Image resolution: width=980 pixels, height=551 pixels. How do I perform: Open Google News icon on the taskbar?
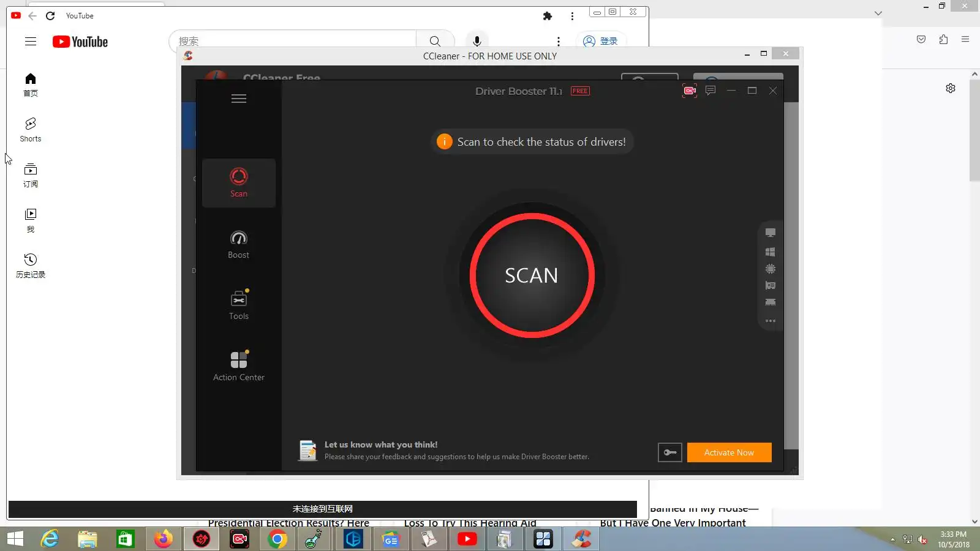391,539
